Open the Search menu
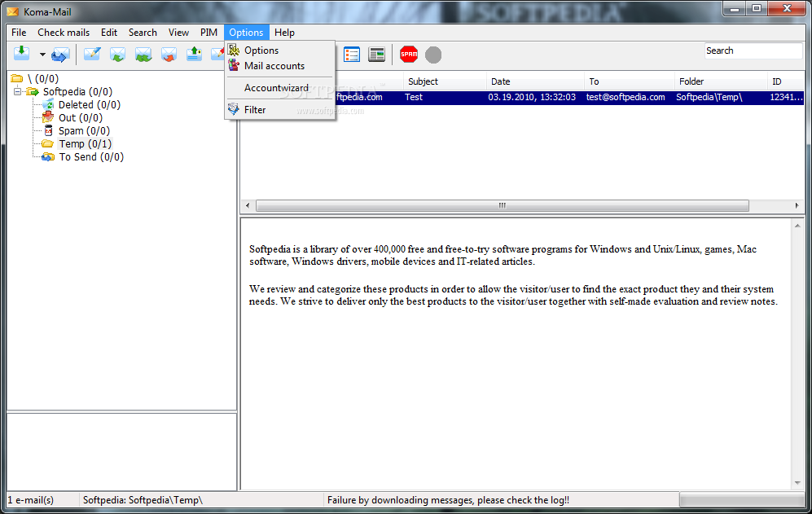The height and width of the screenshot is (514, 812). tap(143, 32)
